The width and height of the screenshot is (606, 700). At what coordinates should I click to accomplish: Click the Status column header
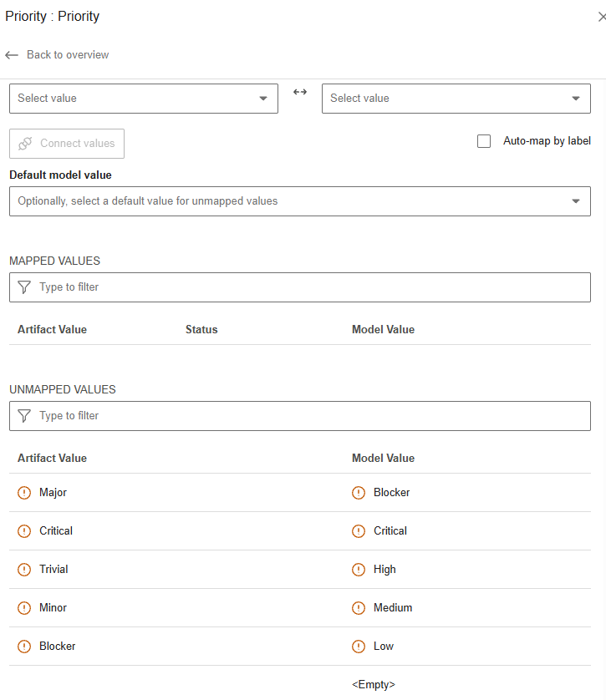pyautogui.click(x=201, y=330)
